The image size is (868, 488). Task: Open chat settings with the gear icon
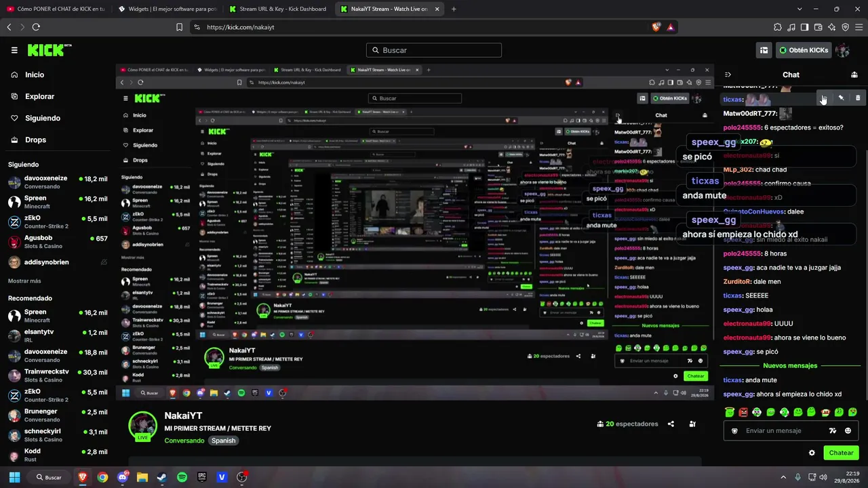(812, 453)
